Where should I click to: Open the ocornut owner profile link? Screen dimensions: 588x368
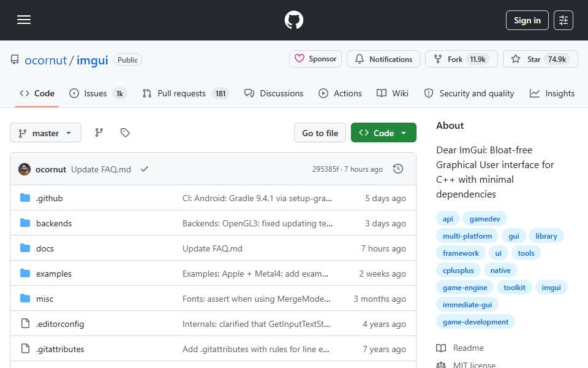pos(45,60)
